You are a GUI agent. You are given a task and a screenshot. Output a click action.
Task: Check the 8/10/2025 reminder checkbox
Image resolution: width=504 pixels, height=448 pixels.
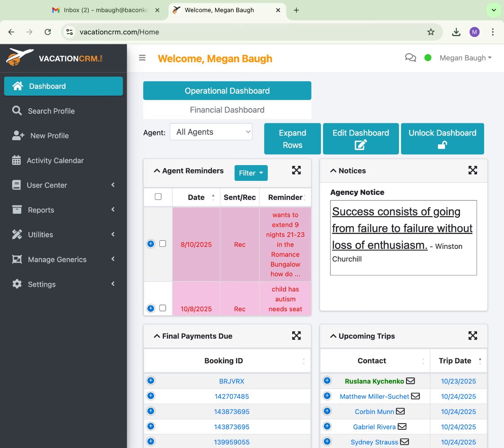click(x=163, y=243)
